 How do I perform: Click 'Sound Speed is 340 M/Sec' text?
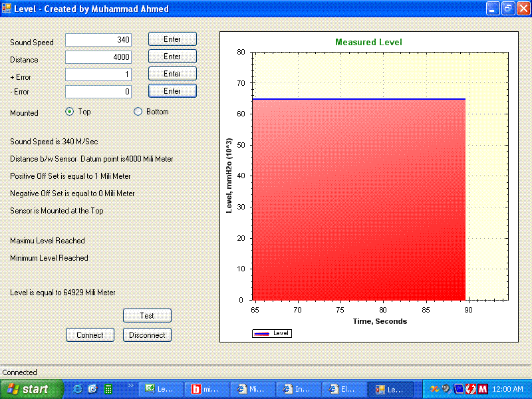[54, 142]
